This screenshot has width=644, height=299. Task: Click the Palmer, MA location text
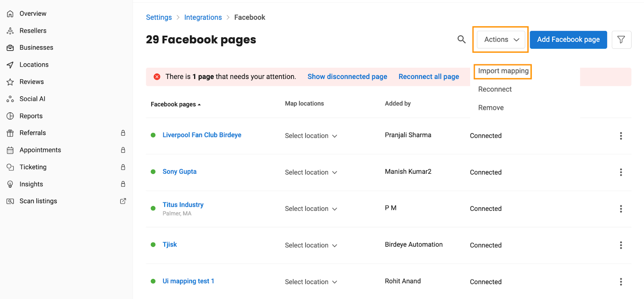177,214
